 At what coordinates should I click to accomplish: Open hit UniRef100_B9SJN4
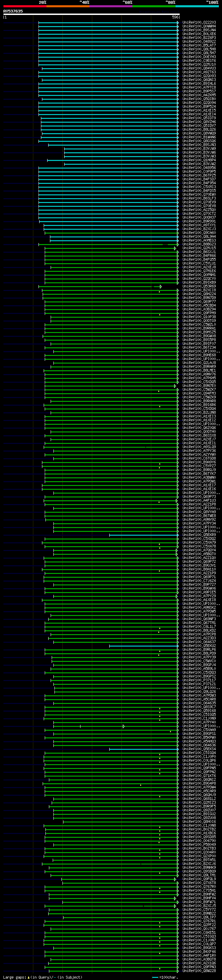pyautogui.click(x=199, y=30)
